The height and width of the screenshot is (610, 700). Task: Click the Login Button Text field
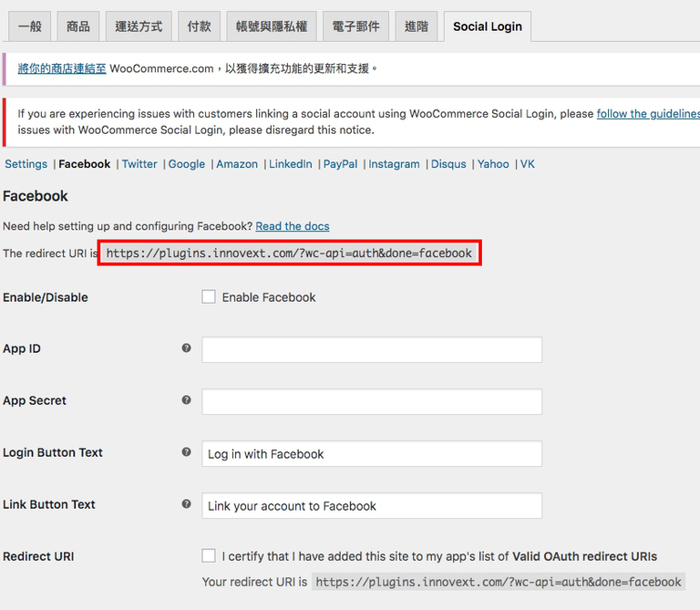point(372,454)
